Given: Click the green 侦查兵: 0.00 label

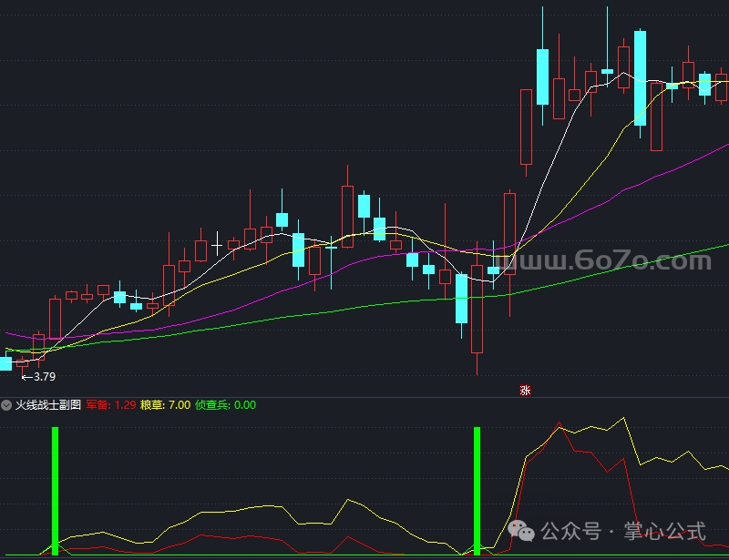Looking at the screenshot, I should pyautogui.click(x=225, y=405).
